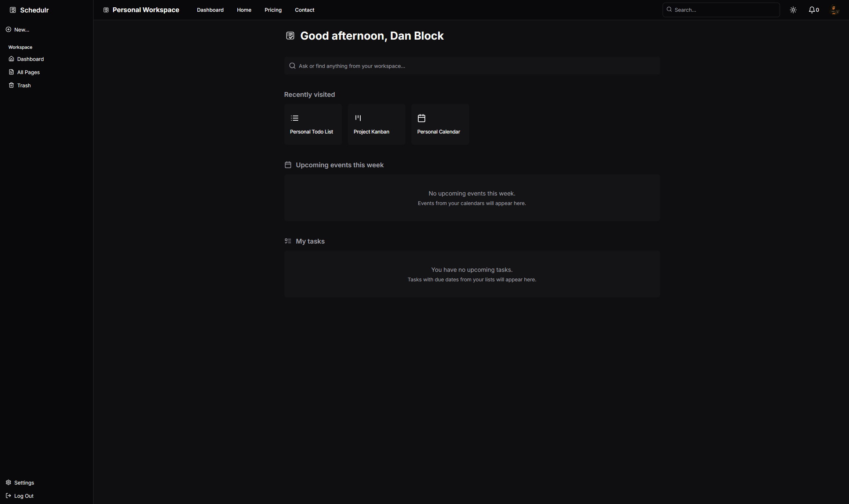Open All Pages in the sidebar

pos(47,72)
